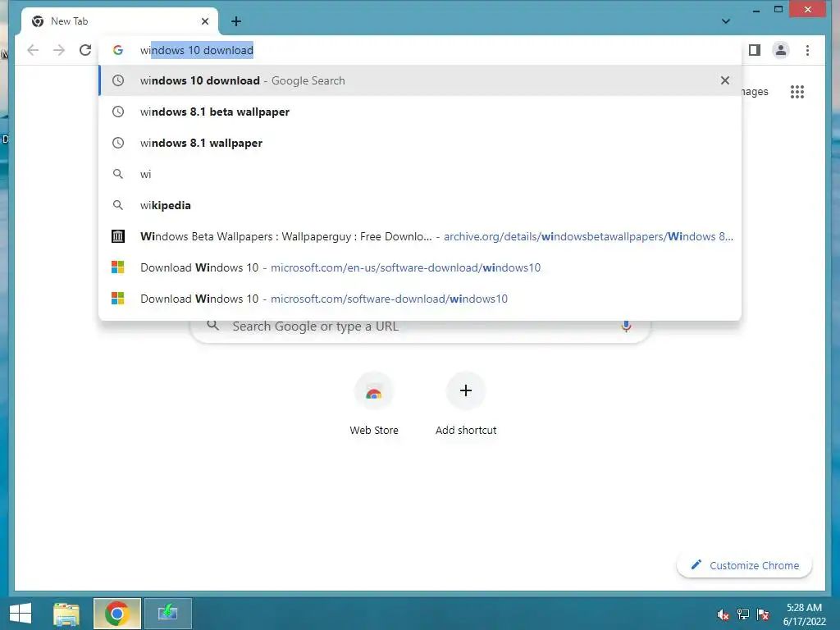Open the Web Store shortcut
840x630 pixels.
[x=374, y=403]
